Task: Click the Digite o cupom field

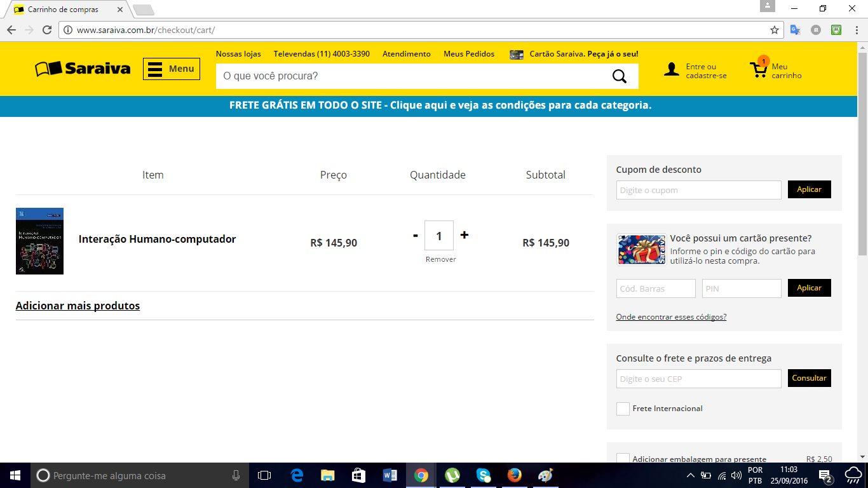Action: click(698, 190)
